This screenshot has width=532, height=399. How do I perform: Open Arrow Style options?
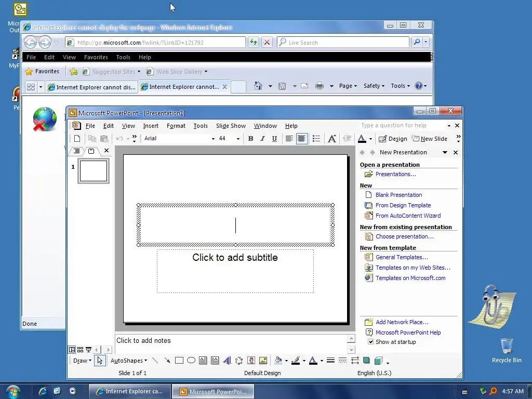tap(355, 361)
